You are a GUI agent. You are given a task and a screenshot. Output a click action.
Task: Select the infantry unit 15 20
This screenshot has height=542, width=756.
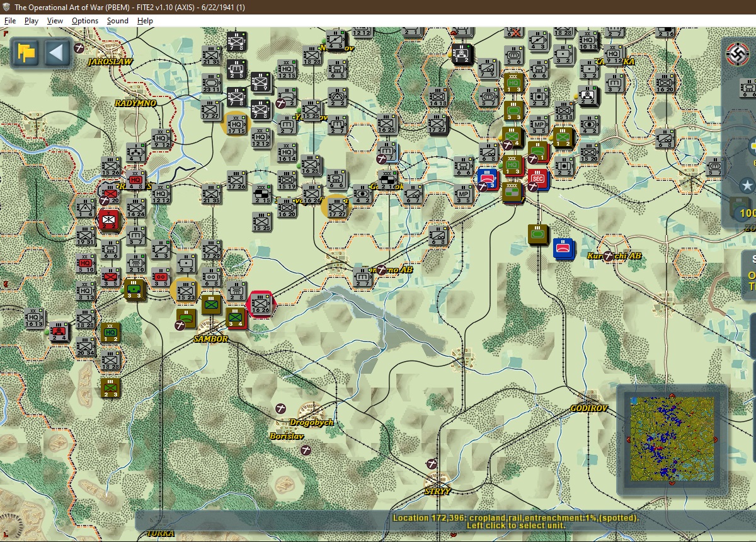[589, 152]
